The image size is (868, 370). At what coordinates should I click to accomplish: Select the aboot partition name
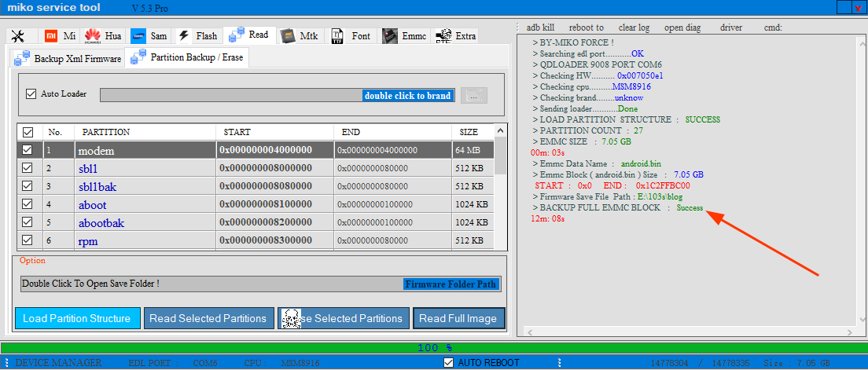click(x=93, y=205)
